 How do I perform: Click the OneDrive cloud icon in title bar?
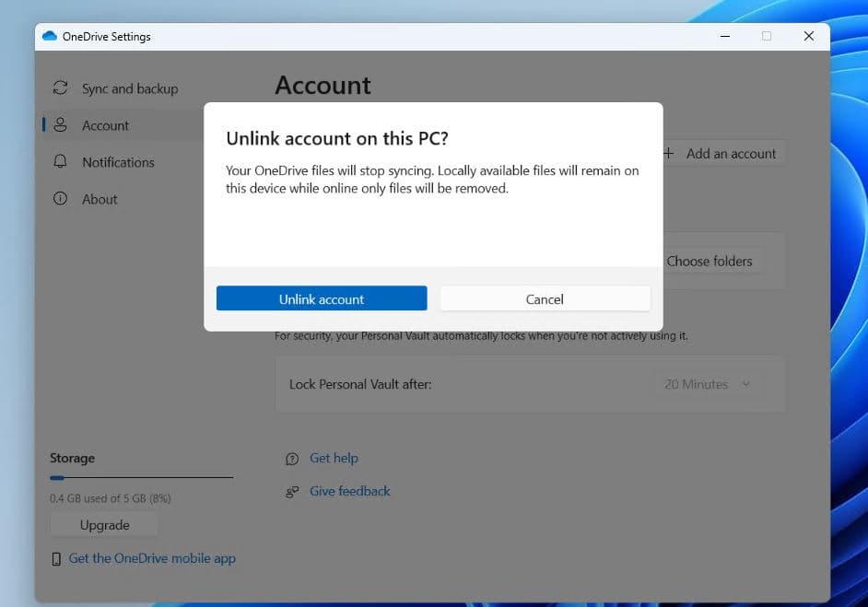[50, 36]
